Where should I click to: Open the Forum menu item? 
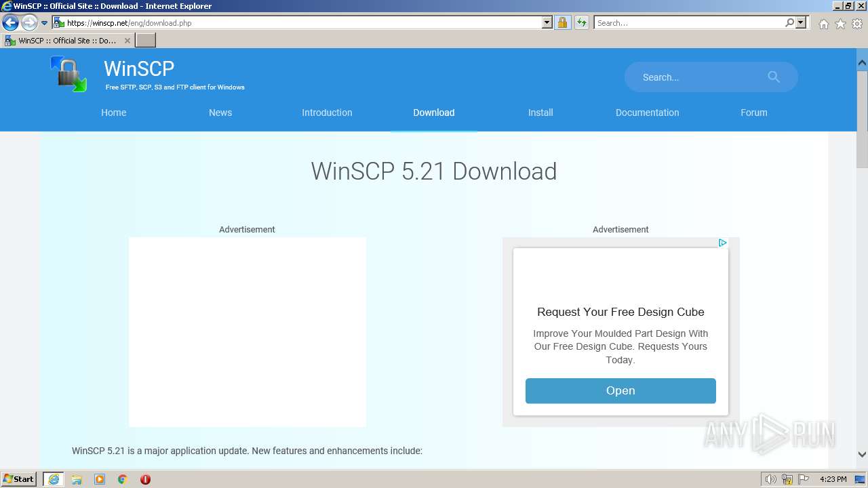point(754,113)
